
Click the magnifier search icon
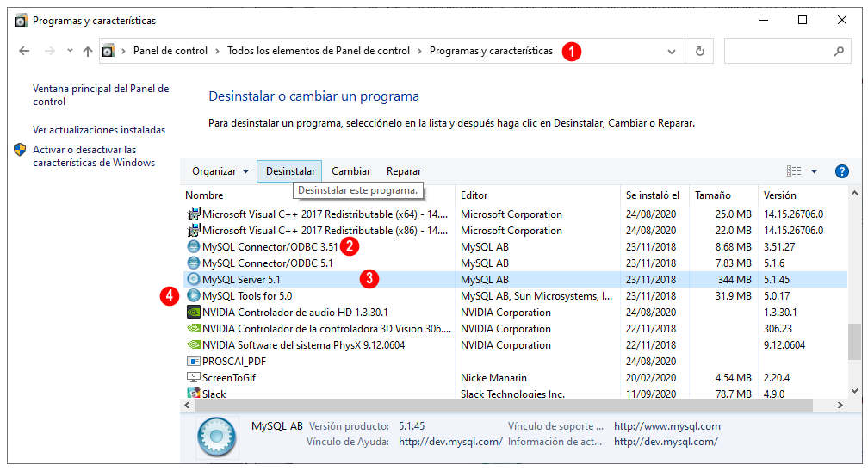(840, 51)
